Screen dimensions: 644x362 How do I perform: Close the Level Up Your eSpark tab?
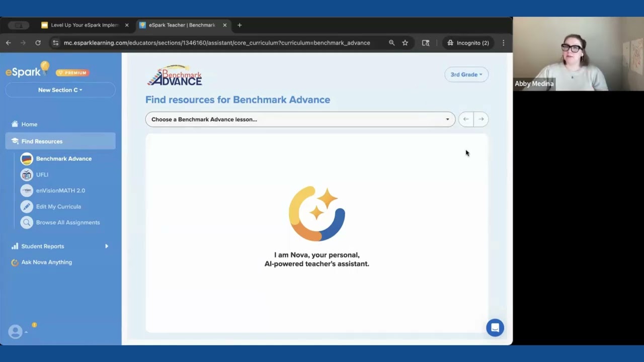pos(127,25)
